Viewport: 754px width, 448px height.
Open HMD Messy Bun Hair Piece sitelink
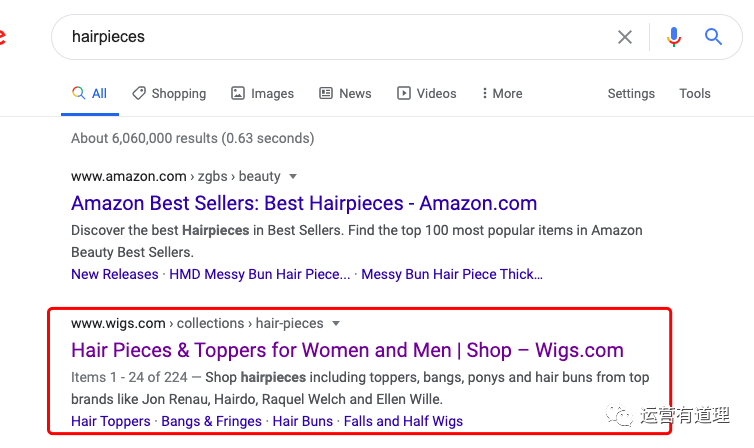pyautogui.click(x=260, y=274)
